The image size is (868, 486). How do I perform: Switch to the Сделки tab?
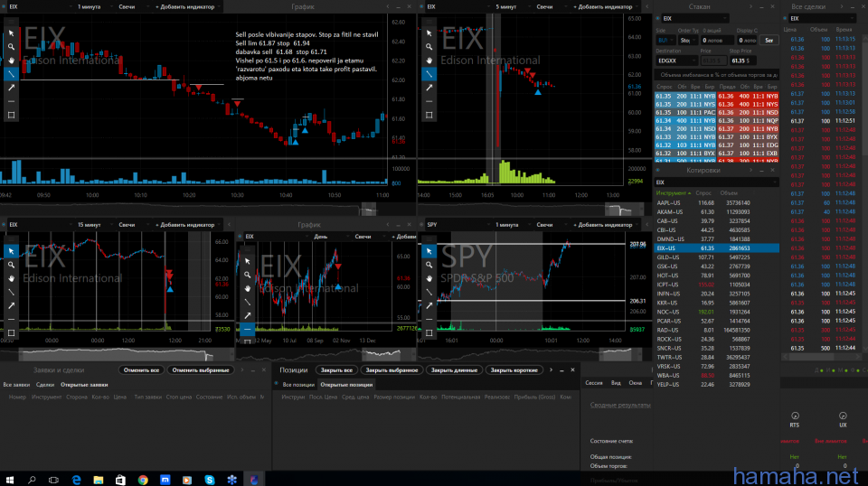[x=45, y=384]
